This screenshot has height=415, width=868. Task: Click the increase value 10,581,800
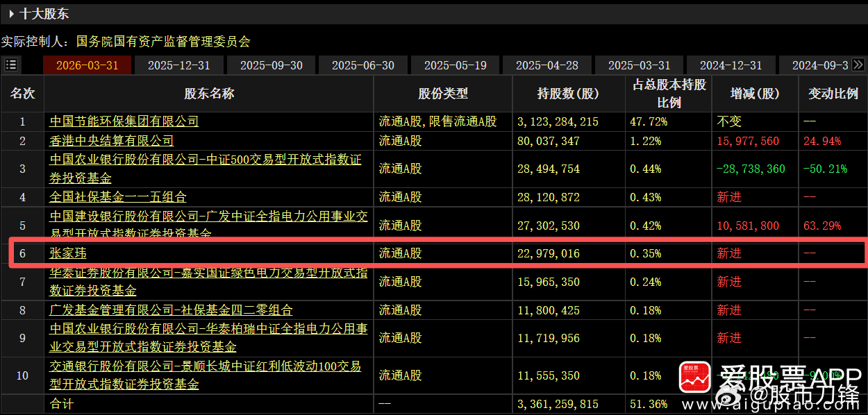point(748,226)
